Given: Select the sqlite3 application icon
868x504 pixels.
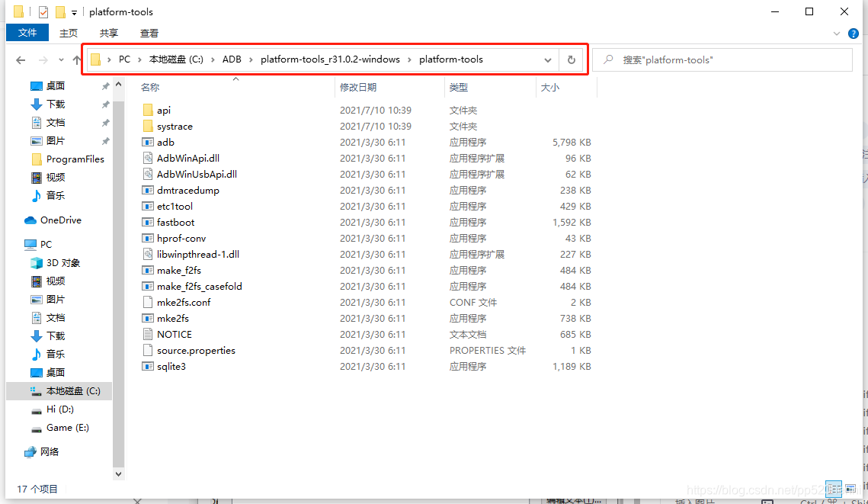Looking at the screenshot, I should 148,367.
